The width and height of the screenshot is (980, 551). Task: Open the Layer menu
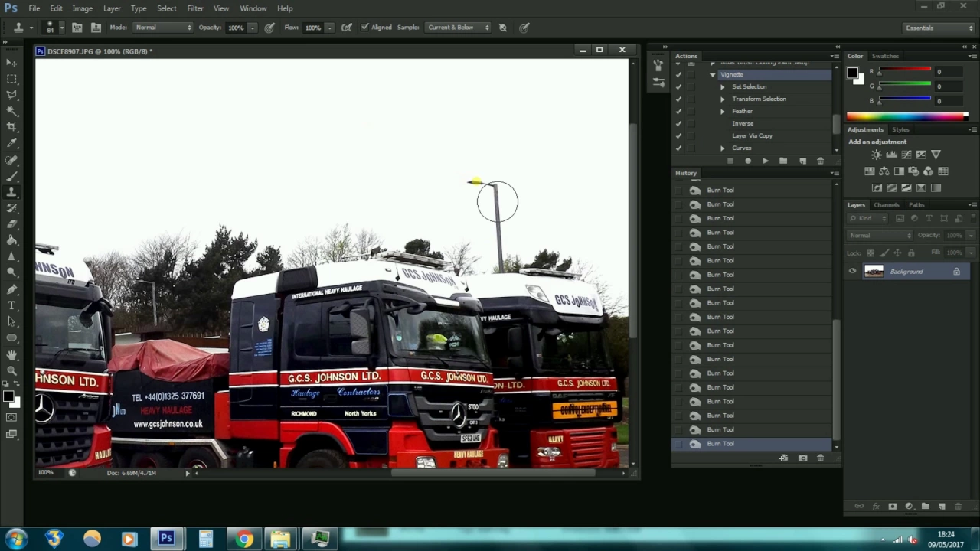tap(112, 8)
